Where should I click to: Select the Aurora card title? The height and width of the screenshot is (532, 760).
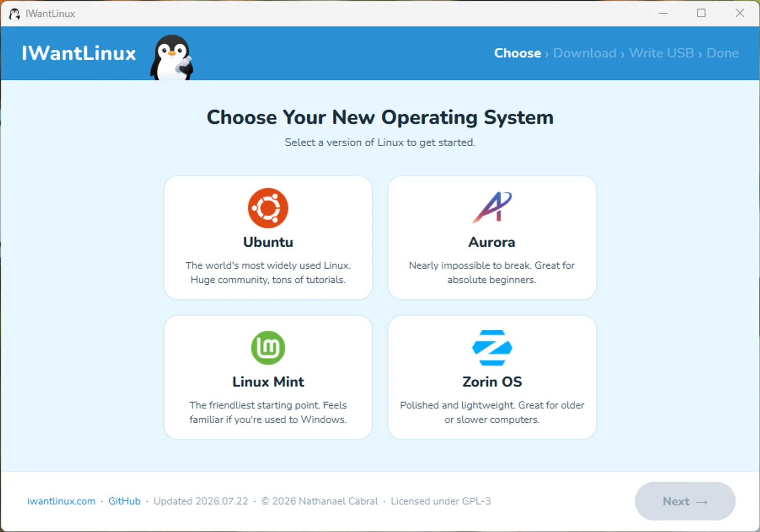point(492,242)
